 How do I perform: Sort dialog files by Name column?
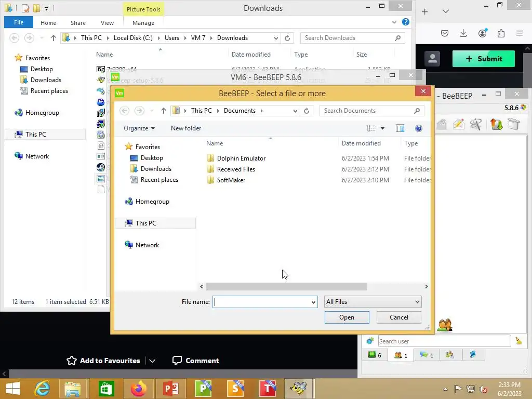215,143
